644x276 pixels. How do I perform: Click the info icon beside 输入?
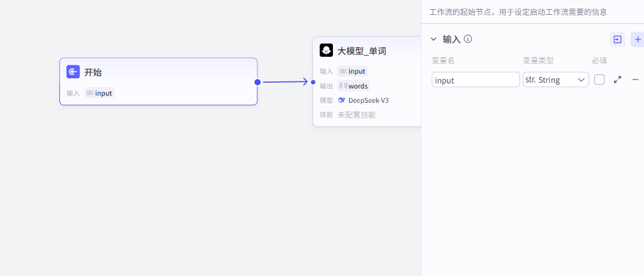click(x=468, y=39)
